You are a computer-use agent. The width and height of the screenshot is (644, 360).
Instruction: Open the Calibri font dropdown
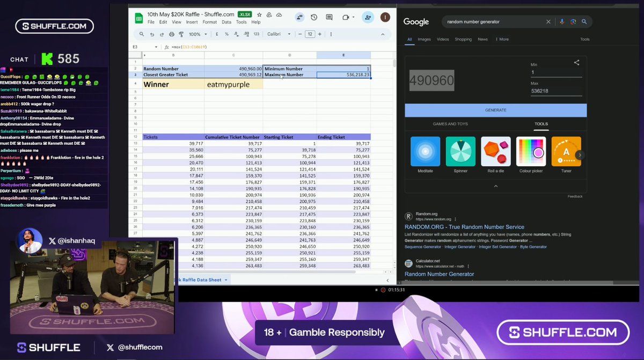tap(279, 34)
